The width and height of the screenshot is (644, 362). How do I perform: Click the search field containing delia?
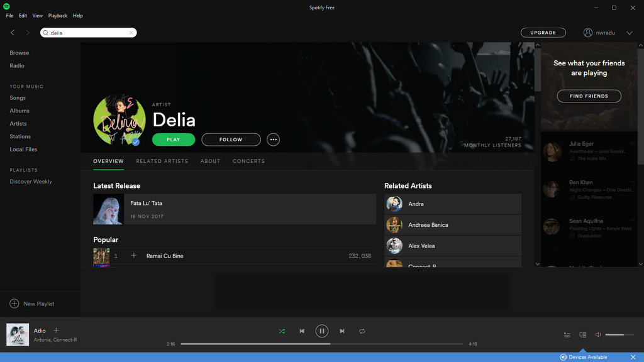pyautogui.click(x=88, y=33)
